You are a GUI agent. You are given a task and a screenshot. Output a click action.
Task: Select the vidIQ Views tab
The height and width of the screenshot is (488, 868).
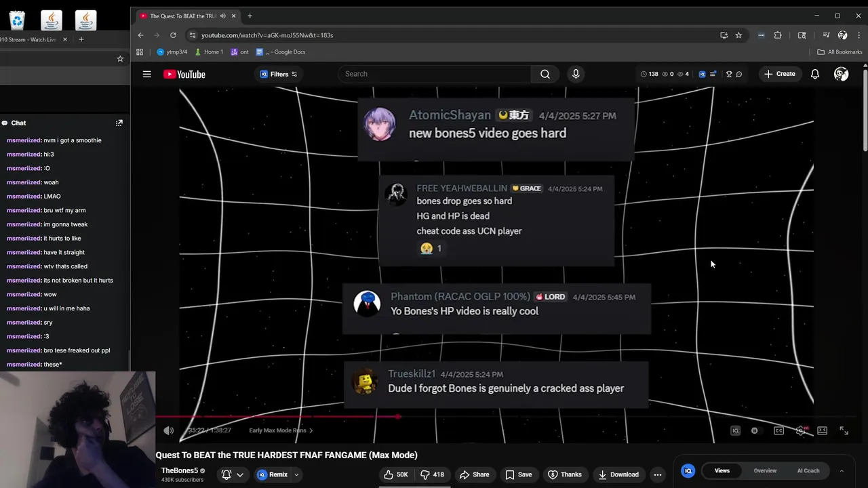click(x=722, y=470)
